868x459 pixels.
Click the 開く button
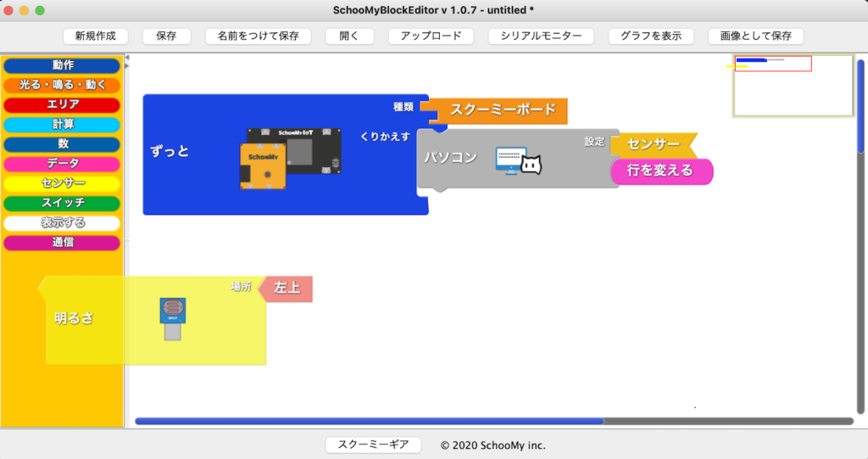tap(349, 36)
